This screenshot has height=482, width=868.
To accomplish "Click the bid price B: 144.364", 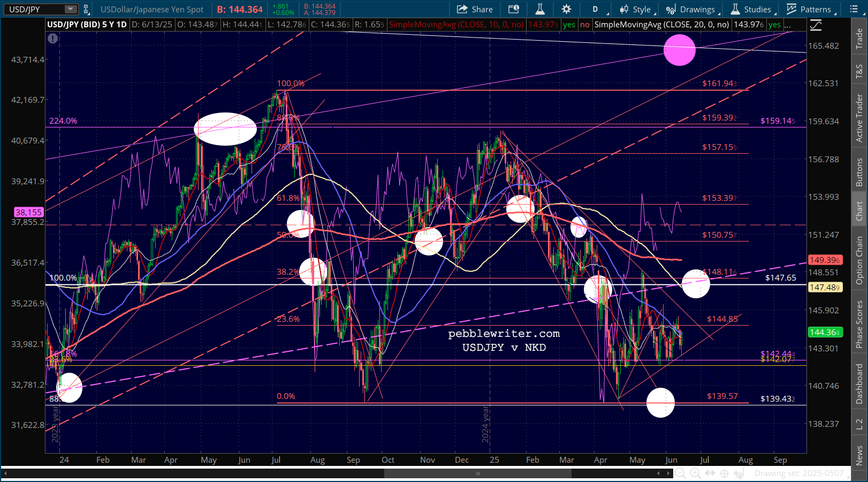I will point(240,10).
